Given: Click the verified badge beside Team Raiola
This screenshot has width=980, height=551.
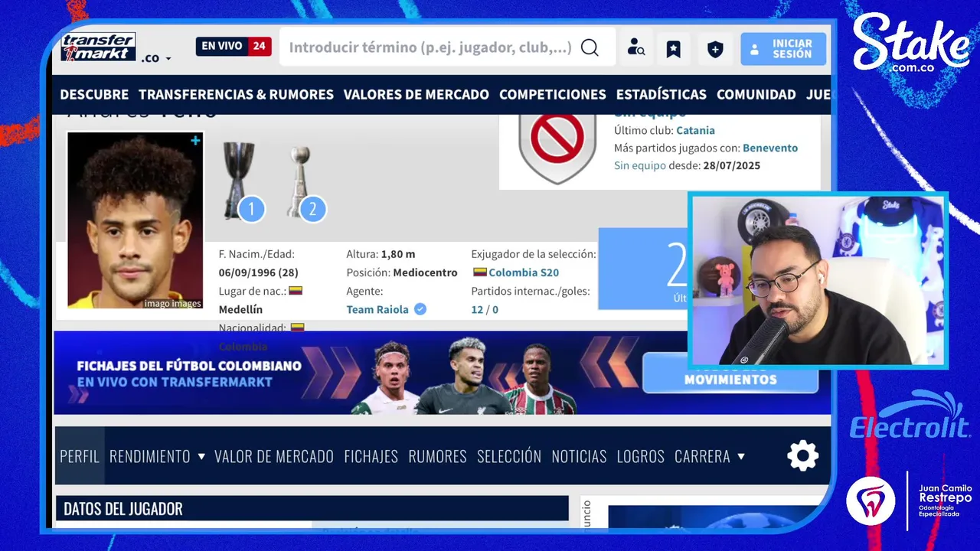Looking at the screenshot, I should (420, 309).
